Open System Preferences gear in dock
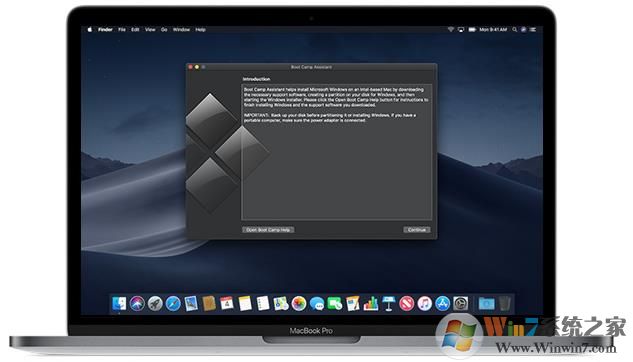This screenshot has height=362, width=633. (x=460, y=303)
